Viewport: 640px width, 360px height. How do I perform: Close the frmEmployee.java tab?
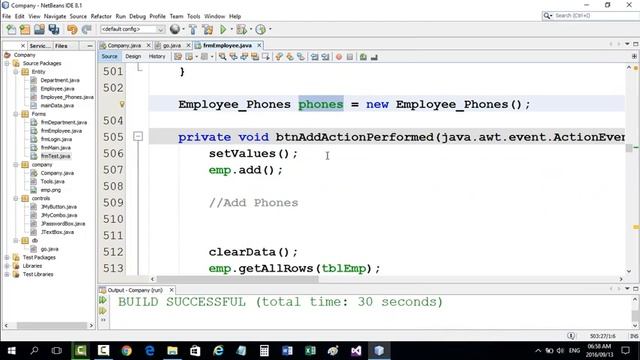click(259, 45)
